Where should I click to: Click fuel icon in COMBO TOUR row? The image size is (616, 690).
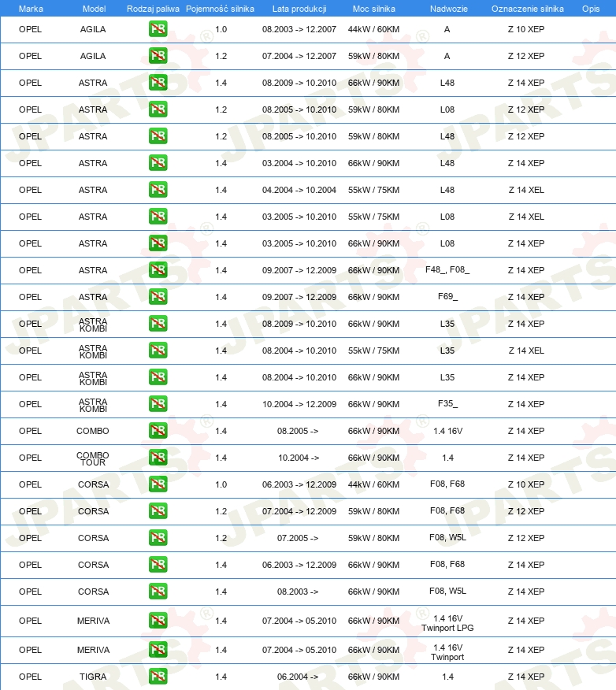158,458
